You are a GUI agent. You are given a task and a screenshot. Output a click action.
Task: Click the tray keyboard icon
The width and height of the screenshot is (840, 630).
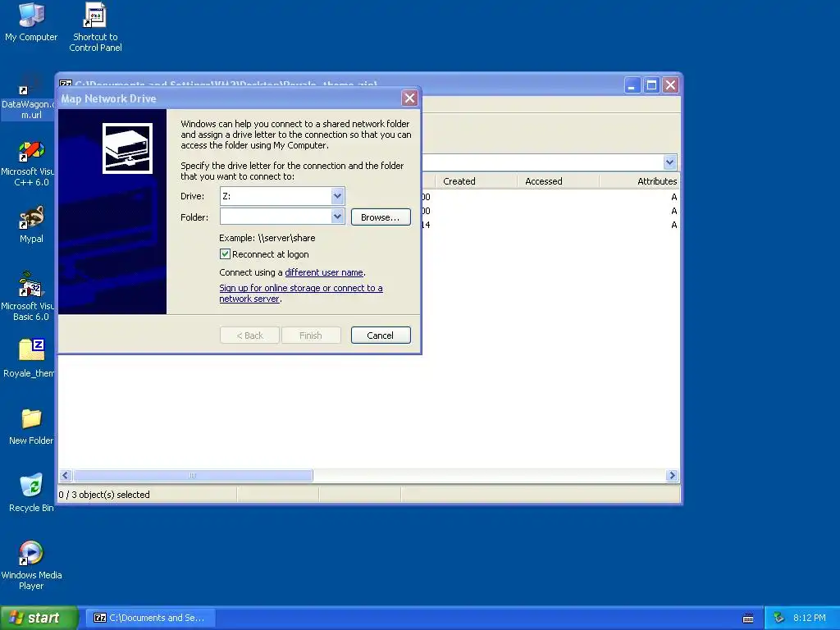748,619
